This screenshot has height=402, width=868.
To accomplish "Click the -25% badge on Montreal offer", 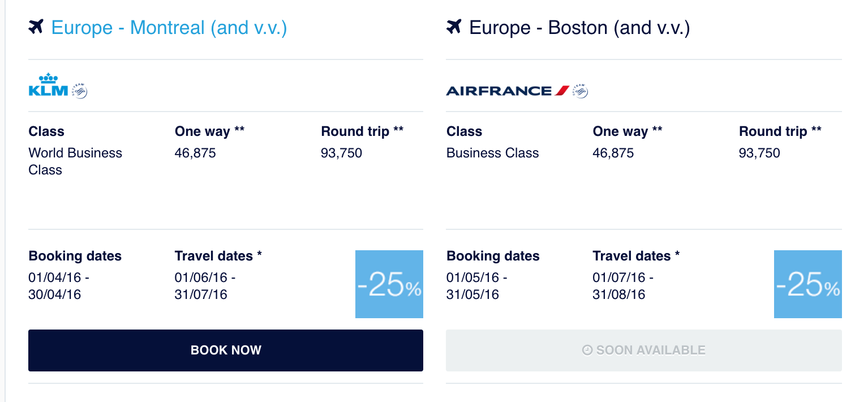I will click(389, 284).
